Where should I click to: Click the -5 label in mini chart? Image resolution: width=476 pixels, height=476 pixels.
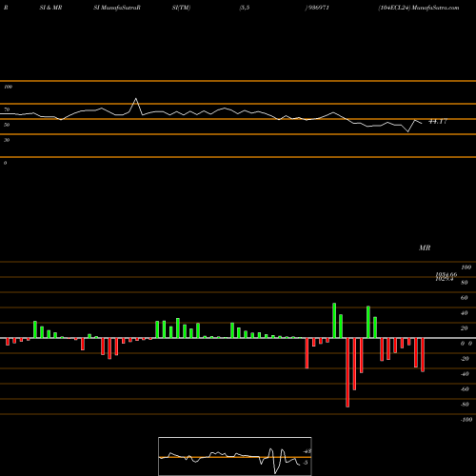point(306,463)
